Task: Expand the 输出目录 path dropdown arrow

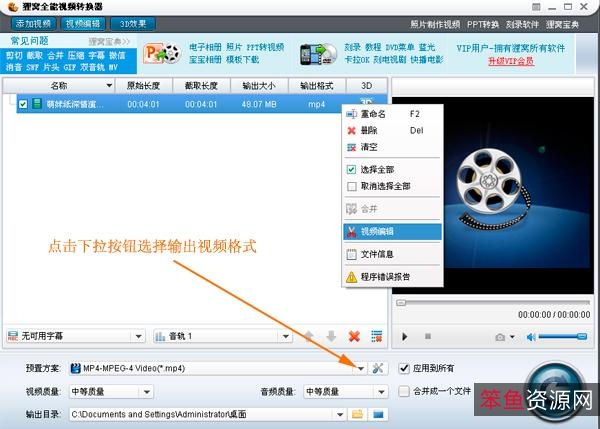Action: coord(340,414)
